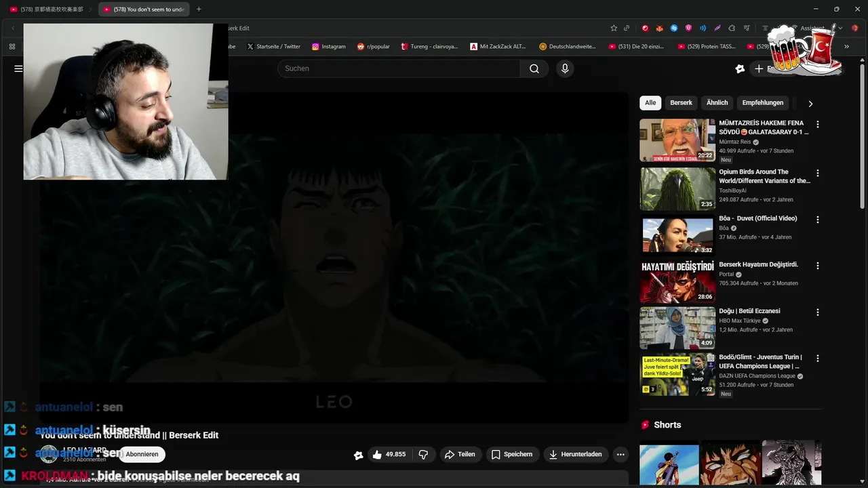Open the (529) Protein TASS bookmark
This screenshot has height=488, width=868.
(x=706, y=46)
